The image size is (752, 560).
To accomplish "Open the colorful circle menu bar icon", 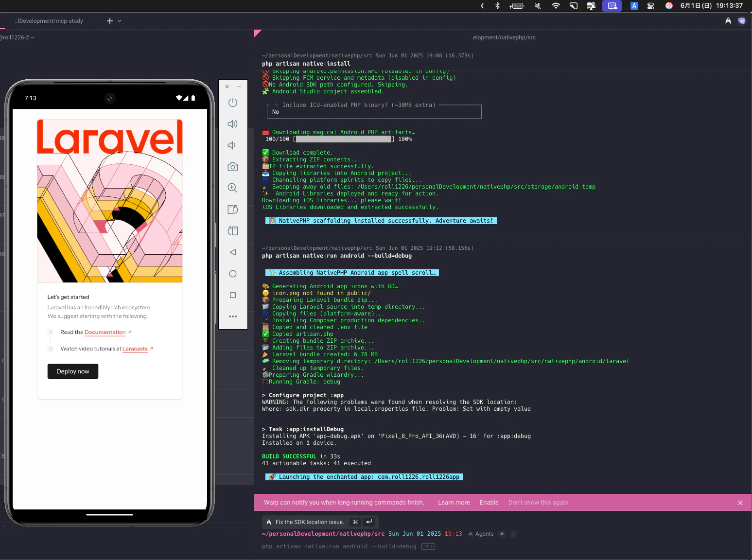I will point(669,6).
